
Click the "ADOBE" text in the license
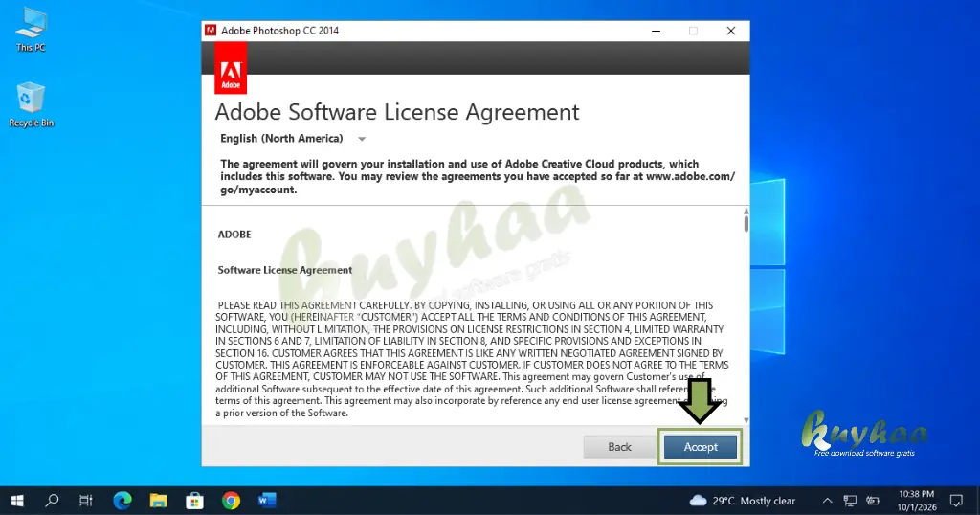(x=234, y=235)
